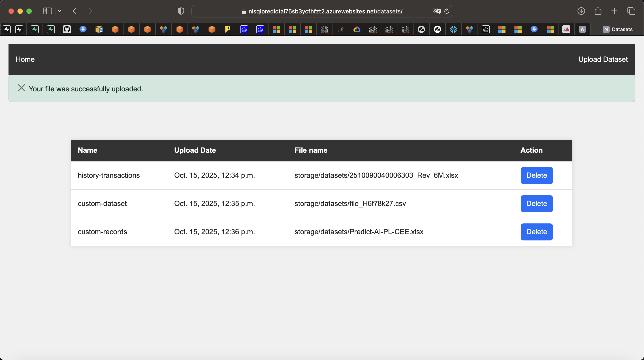
Task: Click the Safari sidebar toggle icon
Action: (x=47, y=11)
